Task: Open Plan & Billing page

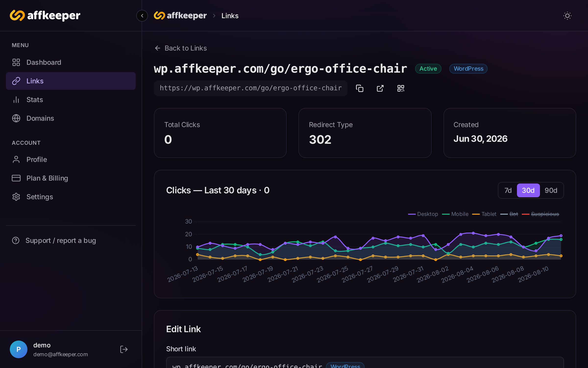Action: (x=71, y=178)
